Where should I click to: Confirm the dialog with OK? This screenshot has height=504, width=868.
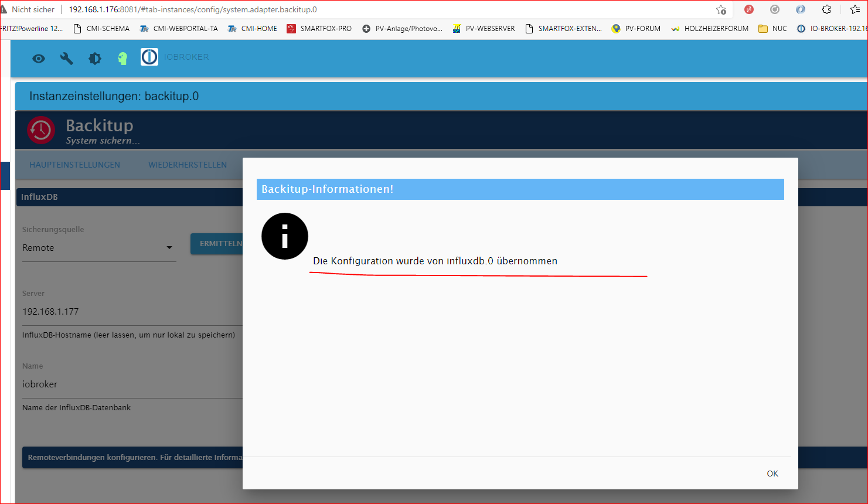pyautogui.click(x=772, y=474)
